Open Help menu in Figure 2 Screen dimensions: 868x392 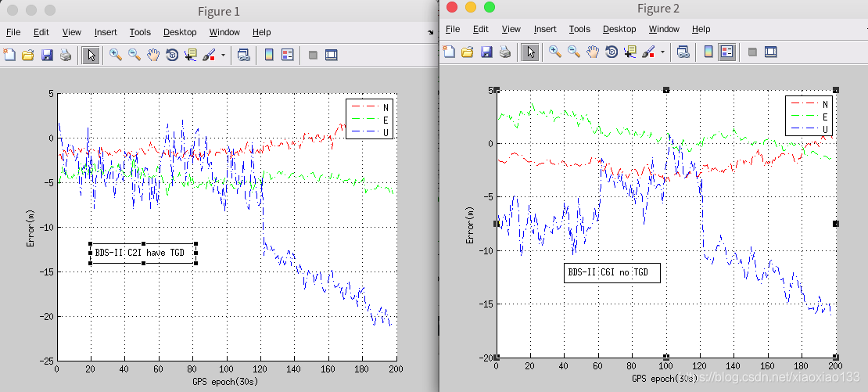pos(701,29)
